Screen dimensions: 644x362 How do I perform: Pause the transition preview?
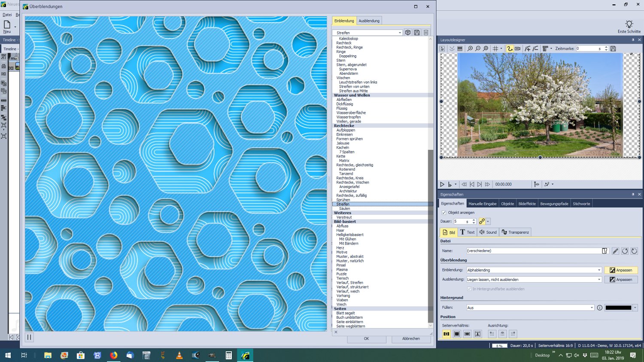tap(29, 337)
